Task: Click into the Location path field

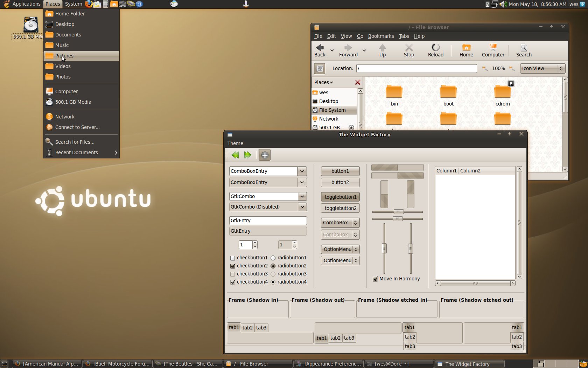Action: [416, 68]
